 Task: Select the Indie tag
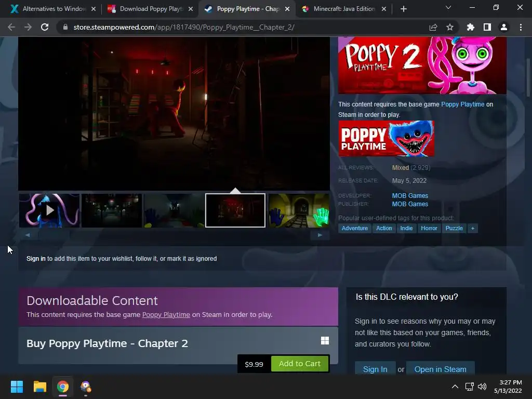tap(406, 229)
